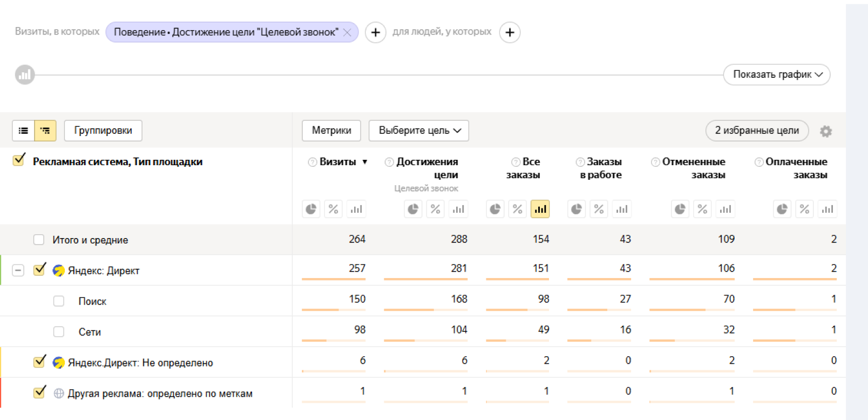Select percent icon under Все заказы column
Screen dimensions: 868x420
click(x=517, y=209)
